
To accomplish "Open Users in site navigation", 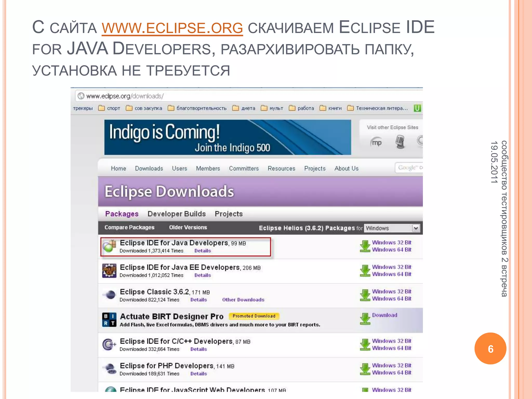I will point(179,168).
